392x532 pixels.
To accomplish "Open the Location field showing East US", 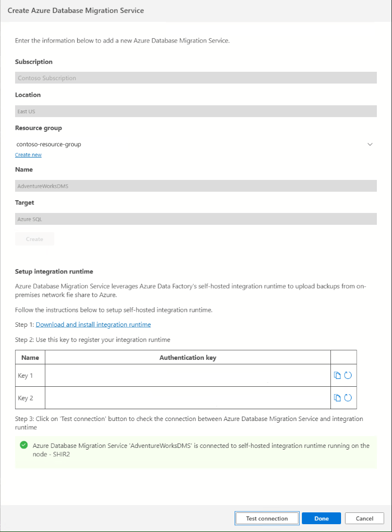I will (196, 111).
